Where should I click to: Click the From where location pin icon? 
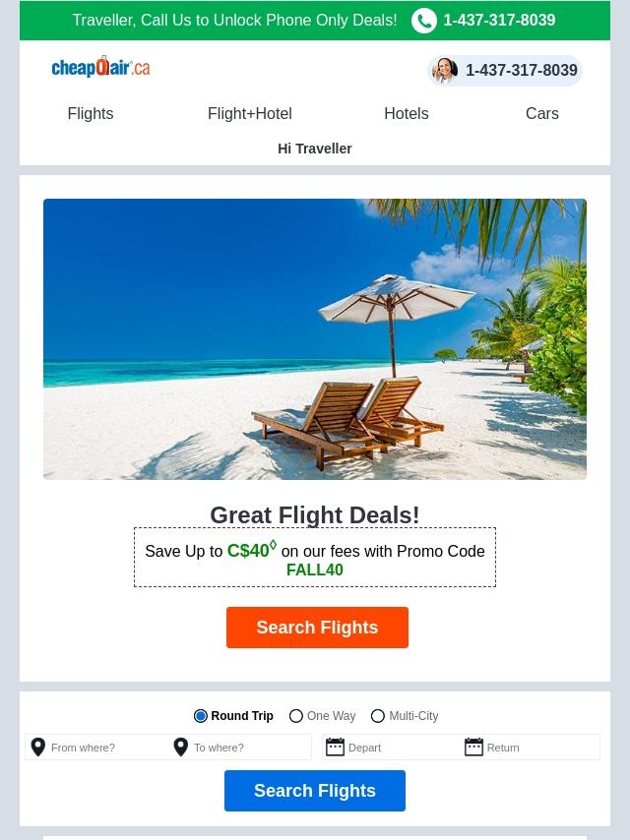coord(38,747)
